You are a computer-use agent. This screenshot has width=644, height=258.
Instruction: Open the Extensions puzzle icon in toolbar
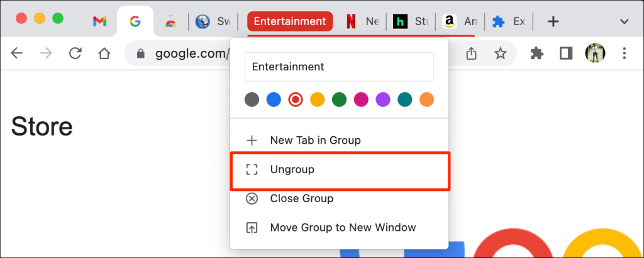click(x=537, y=54)
